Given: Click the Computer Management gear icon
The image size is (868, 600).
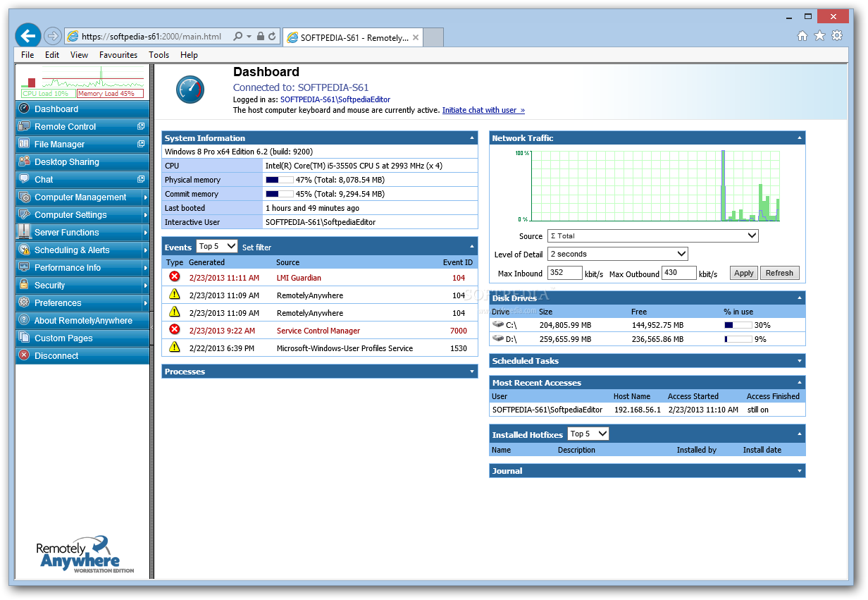Looking at the screenshot, I should (x=25, y=197).
